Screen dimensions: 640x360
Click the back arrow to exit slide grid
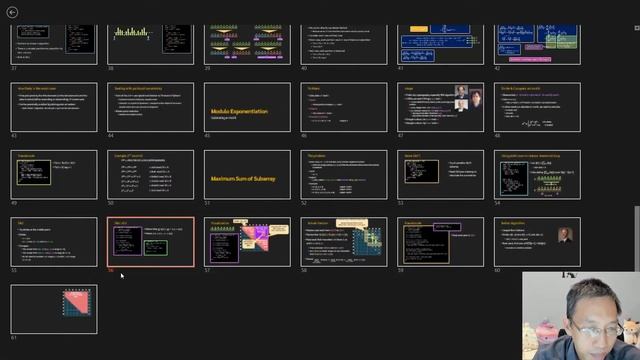12,13
